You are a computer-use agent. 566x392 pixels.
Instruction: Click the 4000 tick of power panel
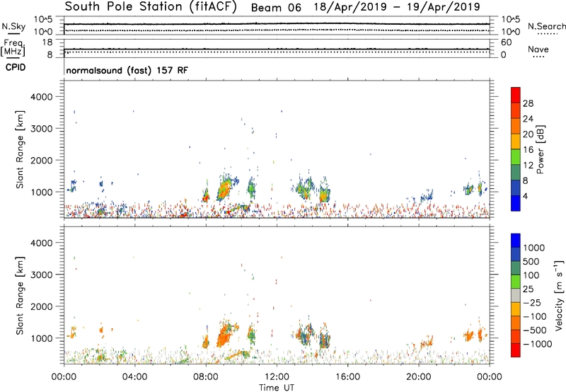pos(41,97)
